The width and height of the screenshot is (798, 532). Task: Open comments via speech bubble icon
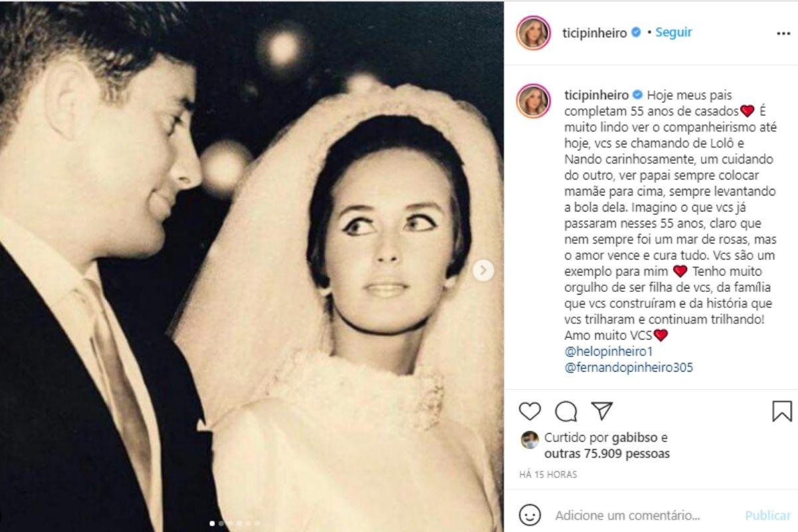point(565,412)
